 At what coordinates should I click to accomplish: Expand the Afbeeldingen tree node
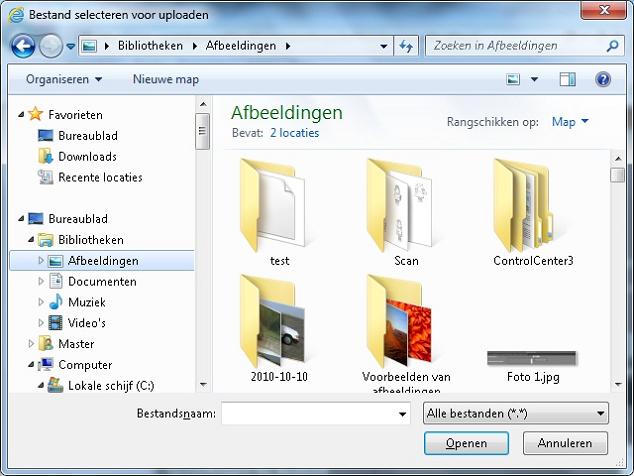pos(41,260)
